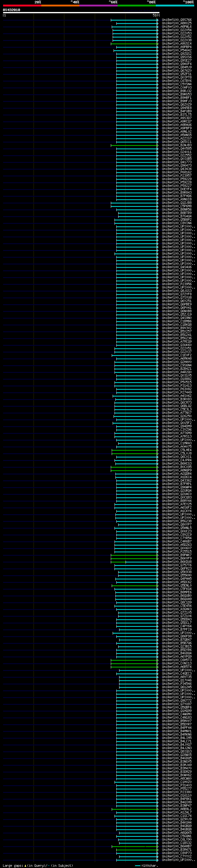Click the UniRef100_Q9ZQS2 label
Screen dimensions: 197x868
tap(176, 54)
